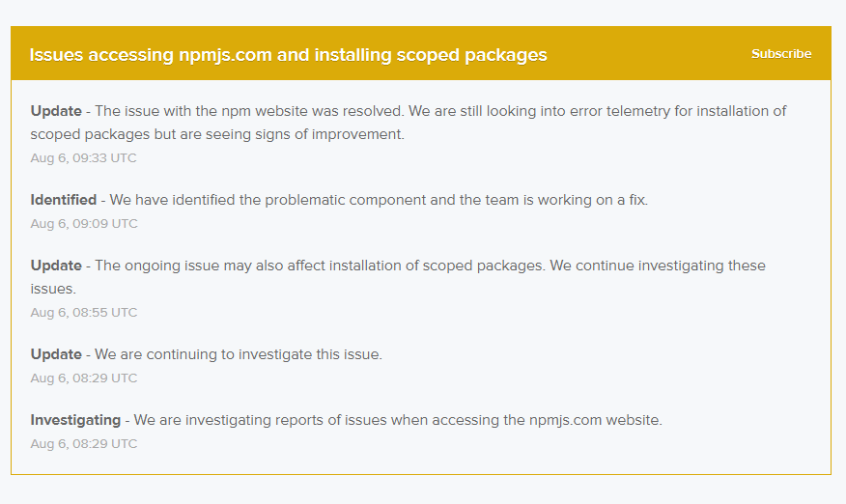Screen dimensions: 846x504
Task: Open the incident title about npmjs.com issues
Action: (288, 55)
